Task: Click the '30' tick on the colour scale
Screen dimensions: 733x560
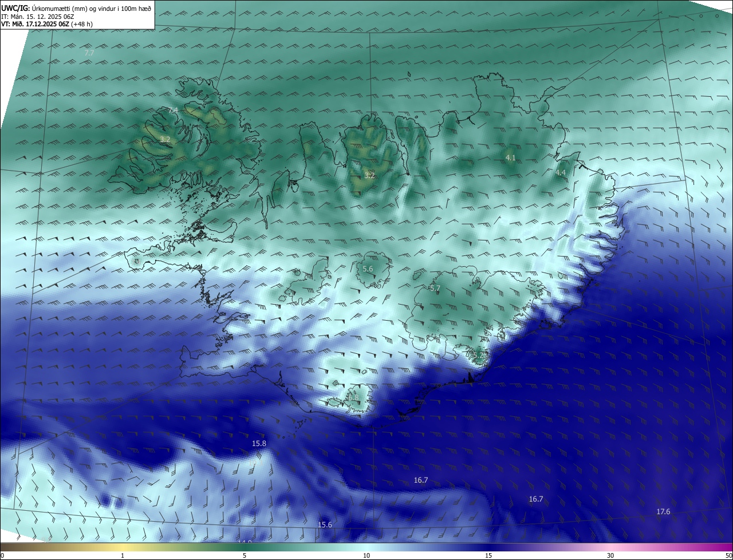Action: pos(610,555)
